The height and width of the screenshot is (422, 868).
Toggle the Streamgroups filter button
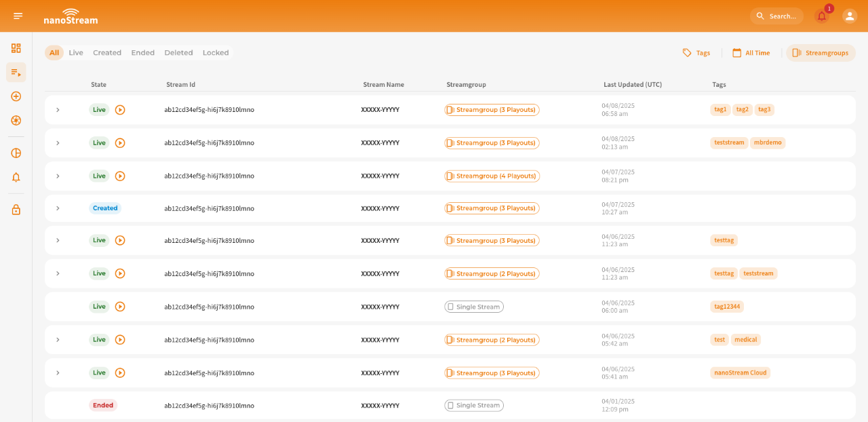(x=821, y=52)
